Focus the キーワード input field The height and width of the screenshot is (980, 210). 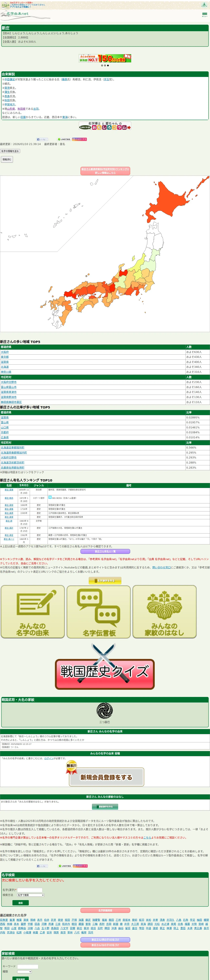pyautogui.click(x=28, y=966)
